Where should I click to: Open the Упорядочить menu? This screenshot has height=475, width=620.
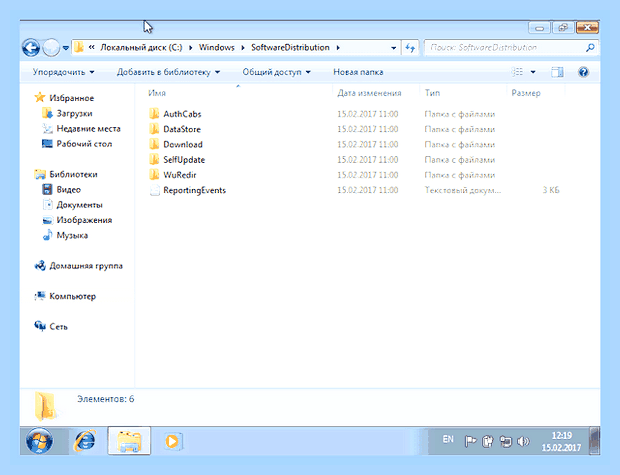tap(63, 72)
